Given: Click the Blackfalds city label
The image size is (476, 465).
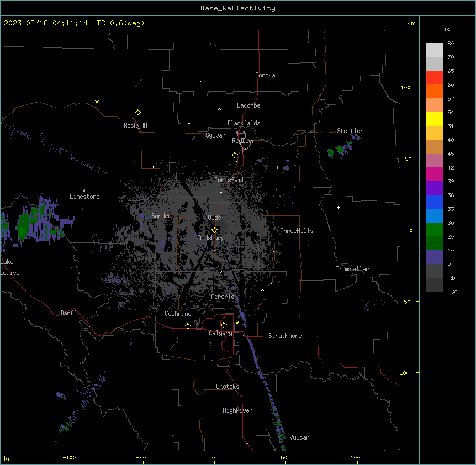Looking at the screenshot, I should 244,123.
